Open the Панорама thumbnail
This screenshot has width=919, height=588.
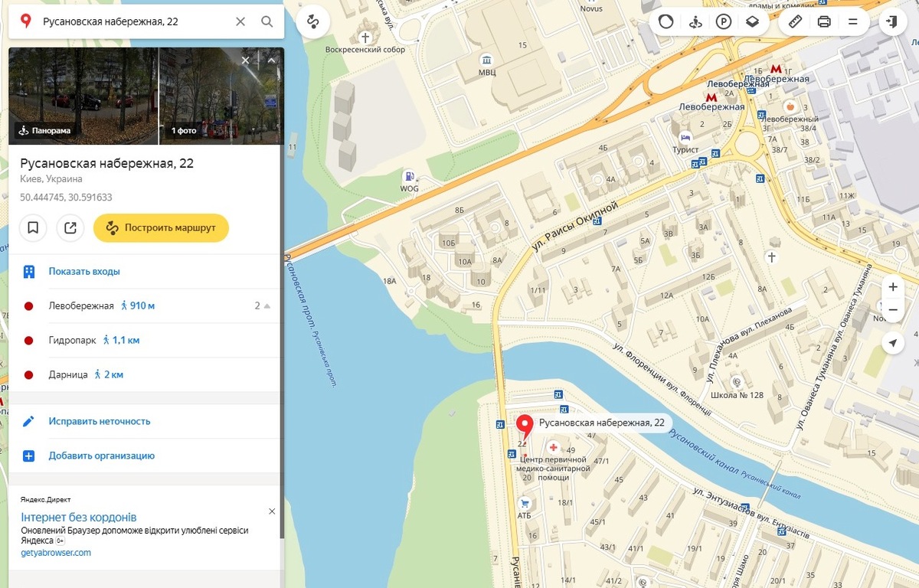click(x=83, y=96)
